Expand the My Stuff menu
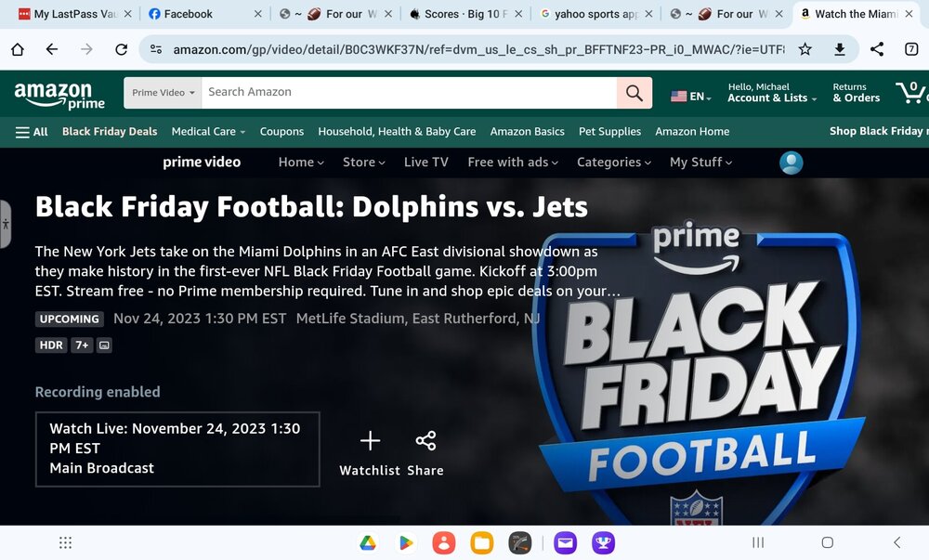This screenshot has width=929, height=560. coord(700,163)
